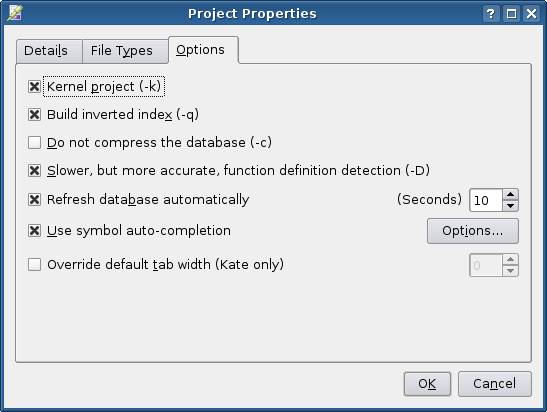Increase the refresh seconds value

[x=510, y=194]
